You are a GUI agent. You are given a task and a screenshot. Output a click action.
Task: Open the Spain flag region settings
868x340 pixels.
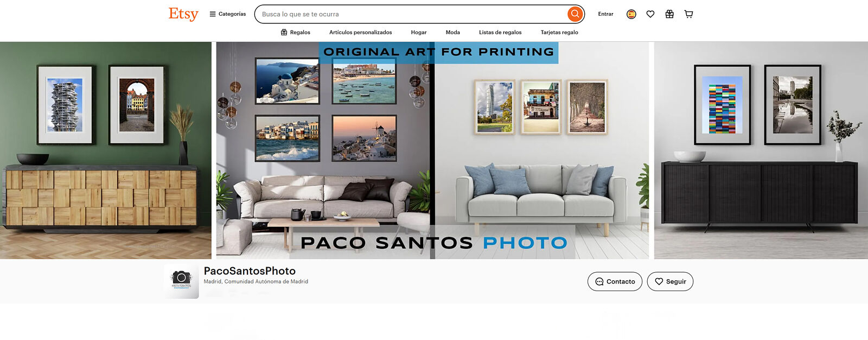click(631, 14)
